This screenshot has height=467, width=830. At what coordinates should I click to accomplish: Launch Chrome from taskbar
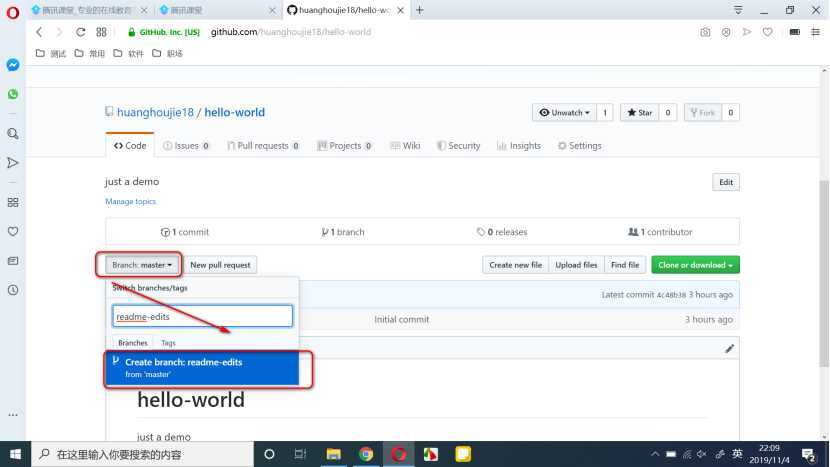[x=366, y=454]
